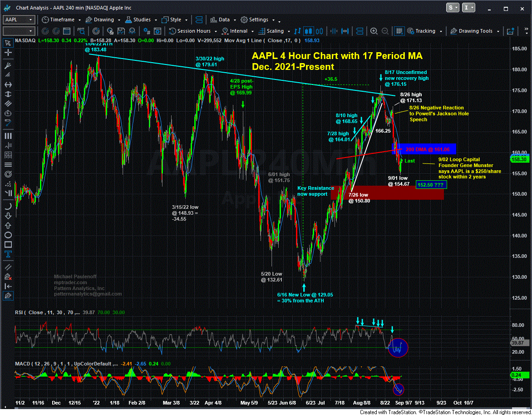Switch chart to hollow candlestick style
This screenshot has height=415, width=532.
(x=319, y=31)
